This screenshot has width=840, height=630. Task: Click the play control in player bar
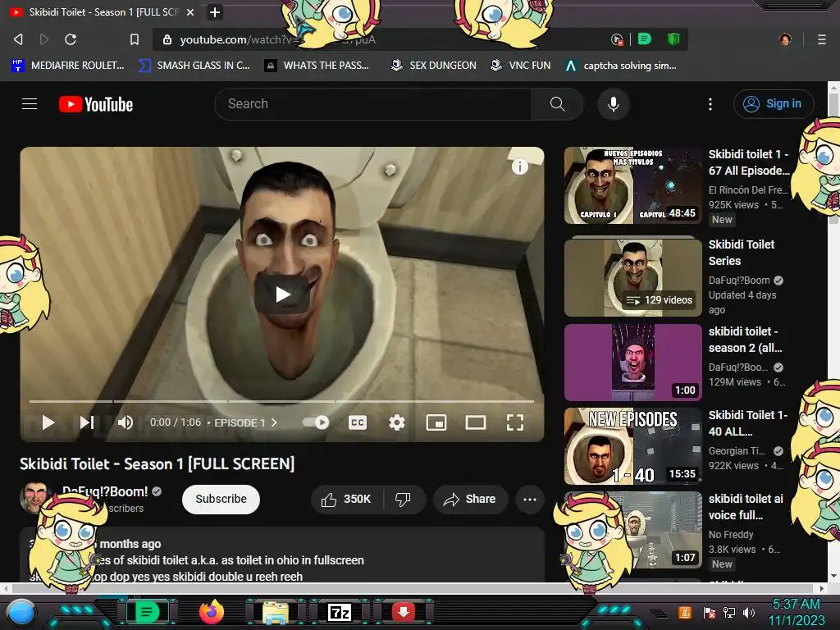(48, 422)
